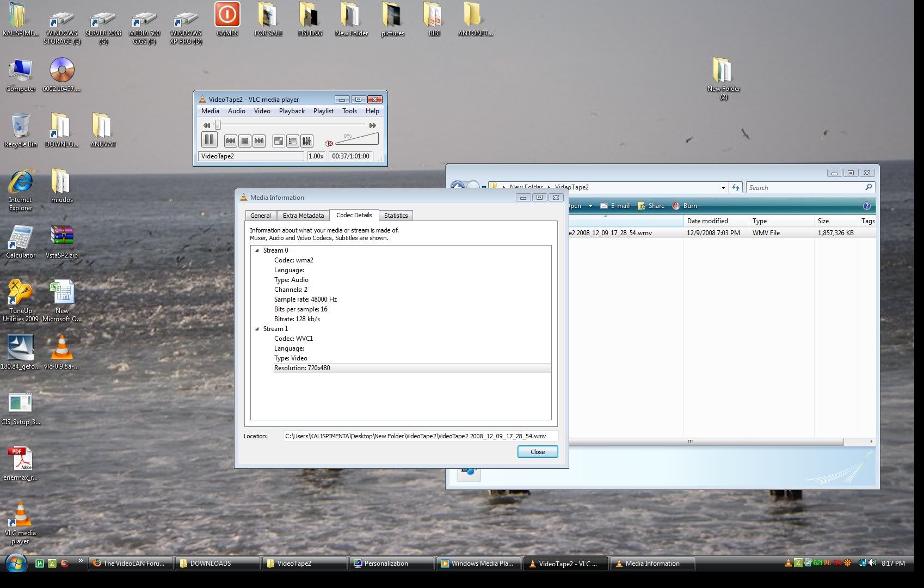Select Codec Details tab
The image size is (924, 588).
[354, 215]
